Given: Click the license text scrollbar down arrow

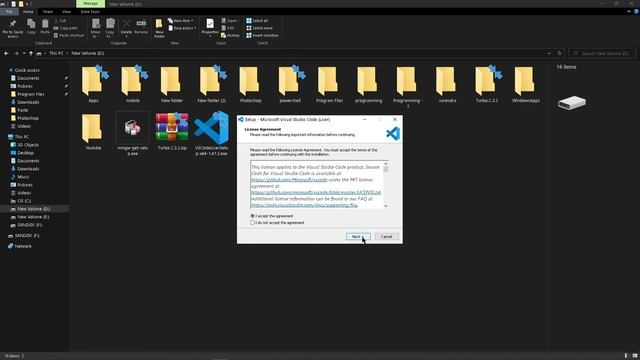Looking at the screenshot, I should [386, 206].
